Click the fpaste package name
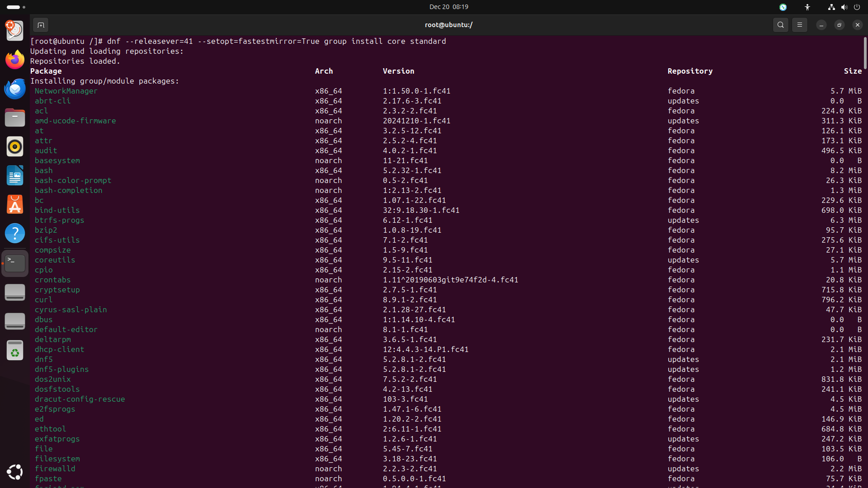 click(48, 479)
